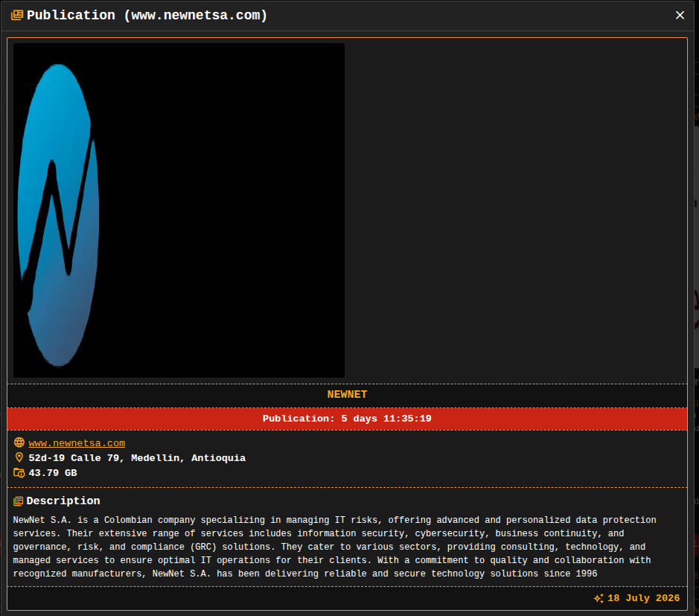Click the publication icon in title bar
Viewport: 699px width, 616px height.
[17, 15]
